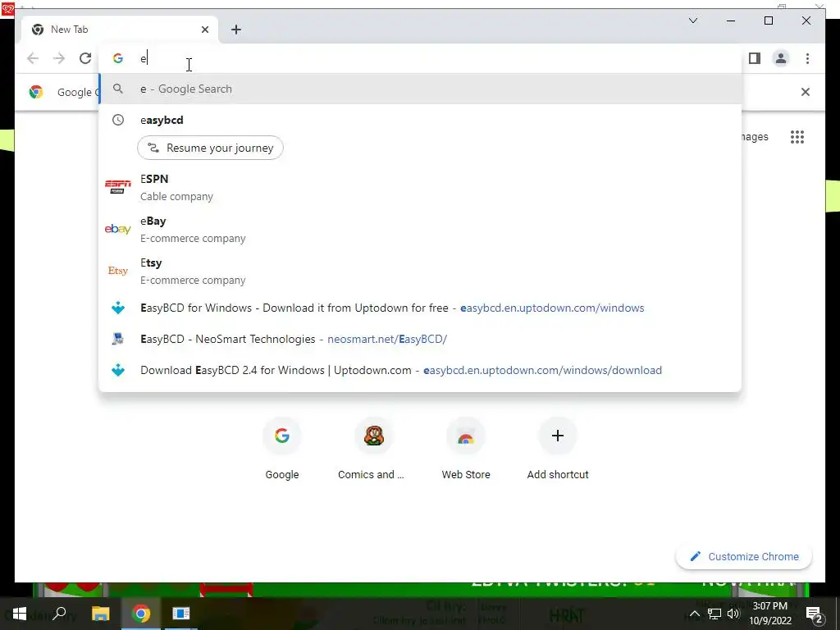Open the profile avatar menu
The width and height of the screenshot is (840, 630).
(781, 58)
